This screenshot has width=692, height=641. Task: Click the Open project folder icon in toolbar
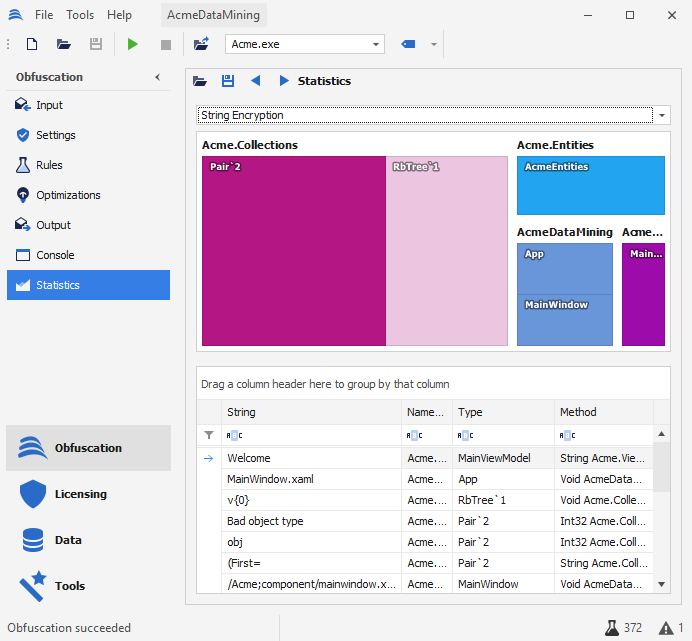coord(64,44)
